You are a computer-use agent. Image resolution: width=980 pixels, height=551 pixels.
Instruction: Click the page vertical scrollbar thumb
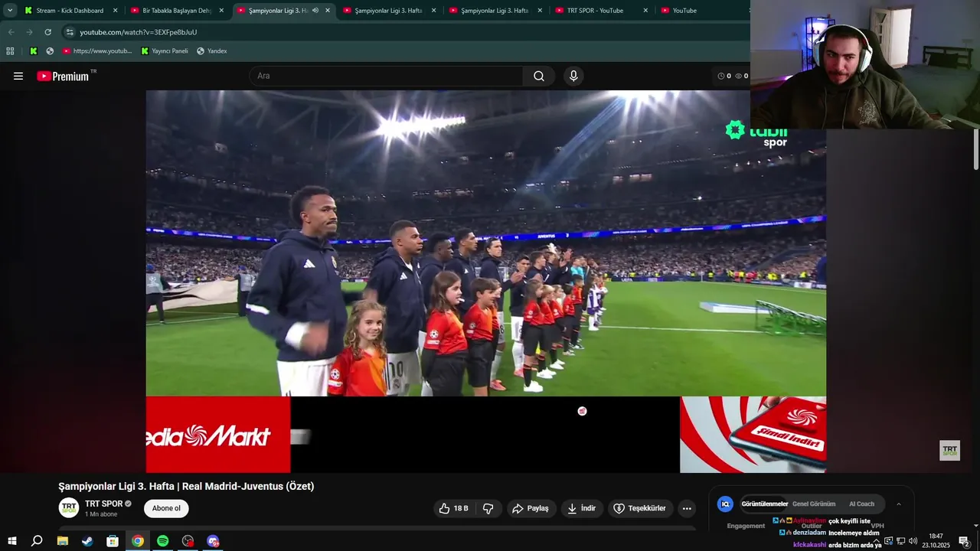(x=976, y=149)
